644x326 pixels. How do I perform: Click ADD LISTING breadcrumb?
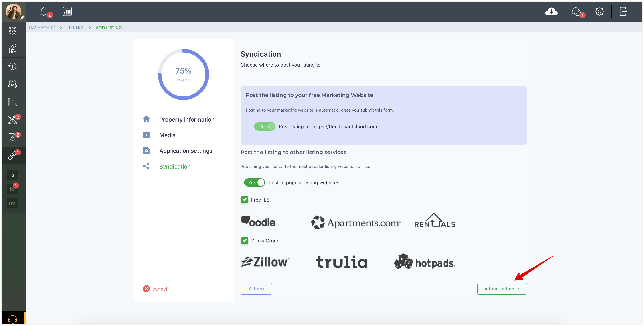(109, 28)
